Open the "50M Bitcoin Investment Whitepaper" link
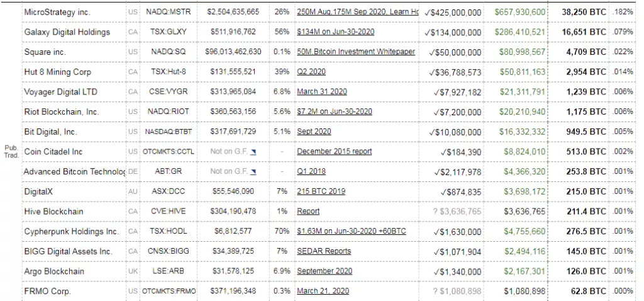This screenshot has width=644, height=301. point(356,52)
